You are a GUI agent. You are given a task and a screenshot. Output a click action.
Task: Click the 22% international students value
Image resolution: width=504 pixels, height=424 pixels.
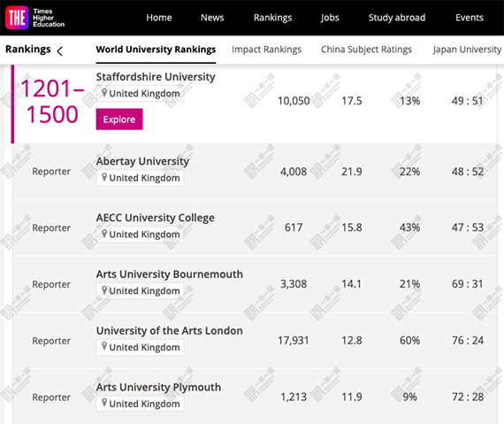pos(409,172)
